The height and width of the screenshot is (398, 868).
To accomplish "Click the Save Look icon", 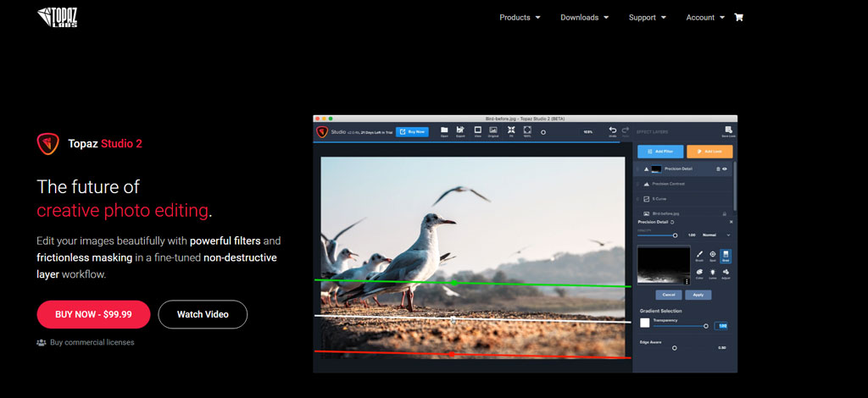I will pyautogui.click(x=728, y=130).
